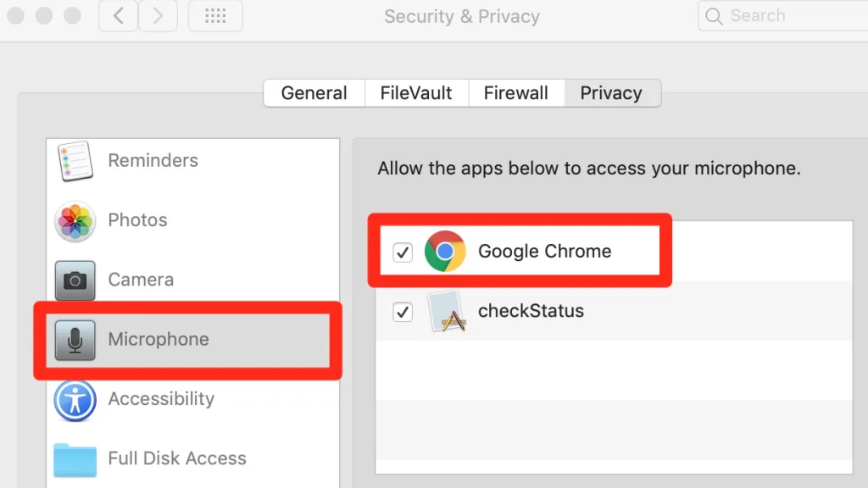
Task: Uncheck Google Chrome microphone access
Action: click(403, 252)
